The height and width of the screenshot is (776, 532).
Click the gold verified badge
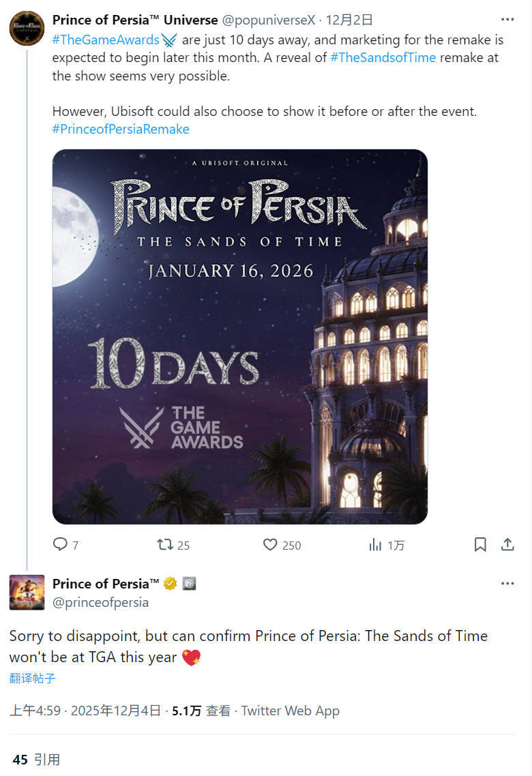[x=170, y=584]
